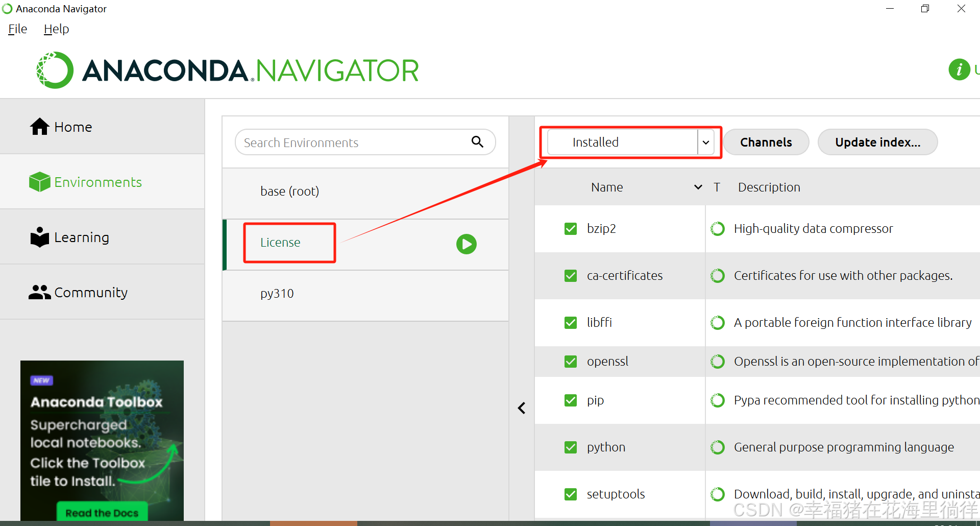Click the Community people icon
This screenshot has width=980, height=526.
coord(39,292)
